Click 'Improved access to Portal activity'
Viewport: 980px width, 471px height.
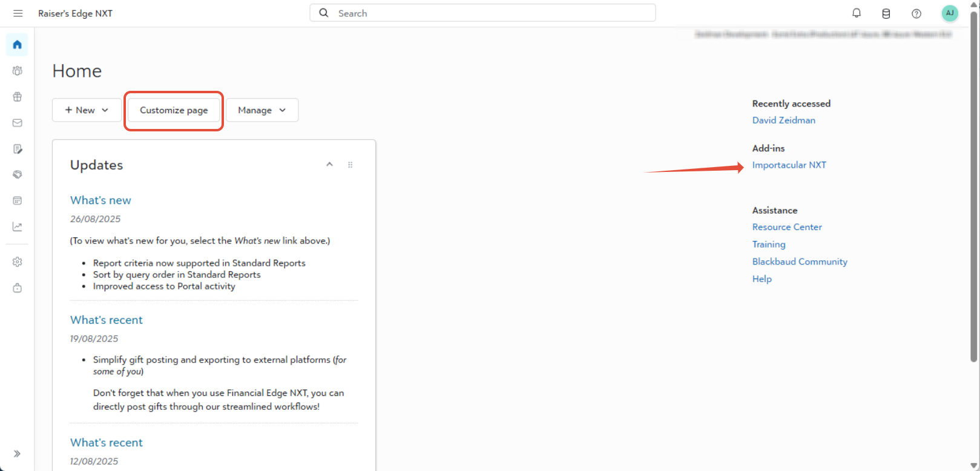[x=164, y=286]
